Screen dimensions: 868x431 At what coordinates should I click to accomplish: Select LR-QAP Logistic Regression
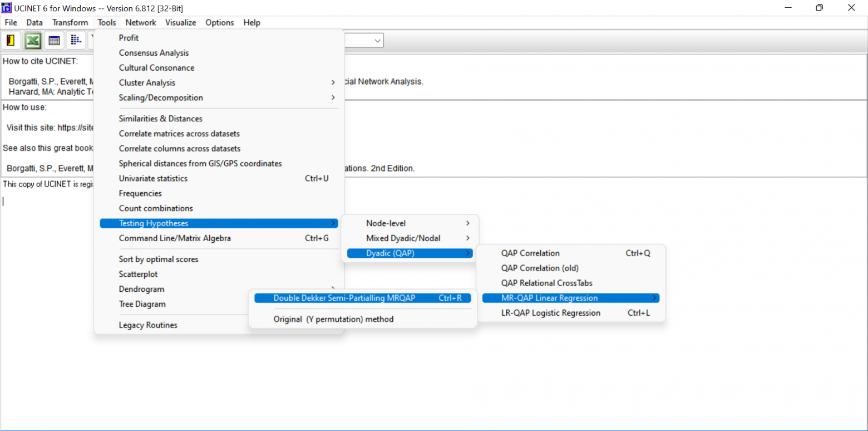pos(571,314)
